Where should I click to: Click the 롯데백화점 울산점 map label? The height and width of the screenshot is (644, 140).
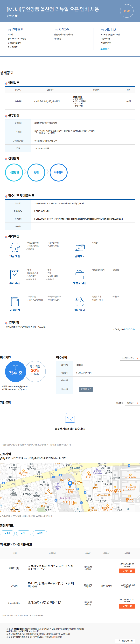point(70,491)
